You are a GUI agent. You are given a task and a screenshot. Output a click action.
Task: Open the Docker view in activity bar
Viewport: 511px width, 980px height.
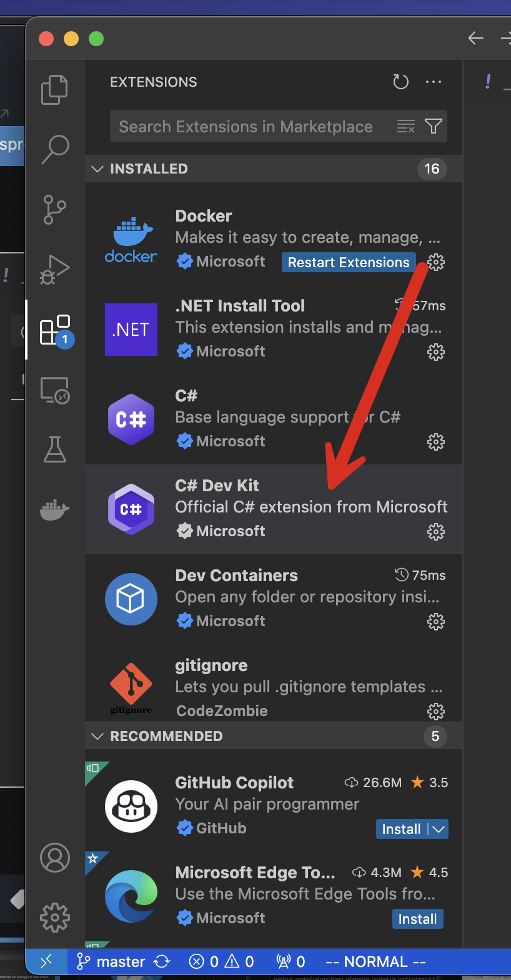point(55,509)
